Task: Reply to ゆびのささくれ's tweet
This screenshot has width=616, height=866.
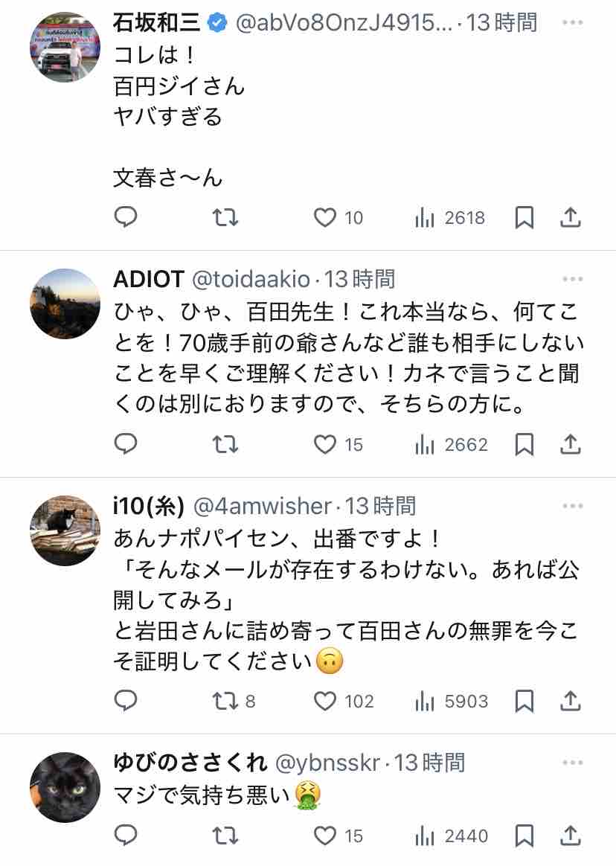Action: [126, 835]
